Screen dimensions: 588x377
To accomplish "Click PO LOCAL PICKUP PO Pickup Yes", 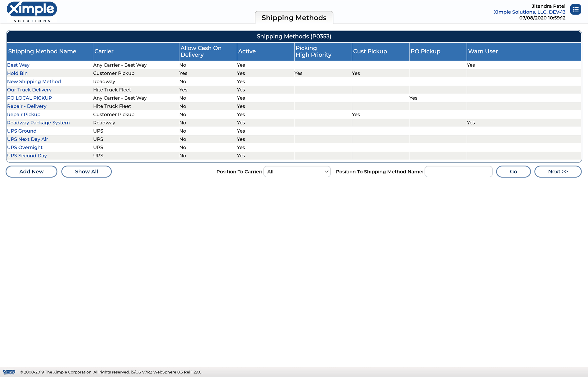I will (x=413, y=98).
